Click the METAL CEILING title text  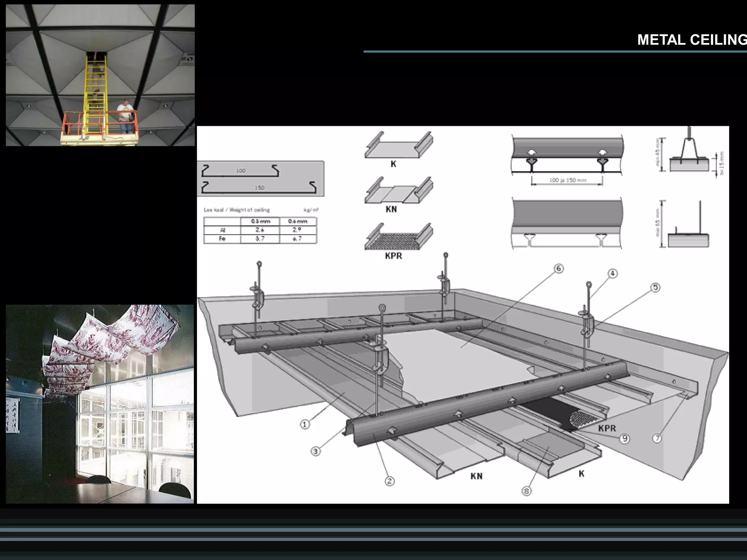692,40
